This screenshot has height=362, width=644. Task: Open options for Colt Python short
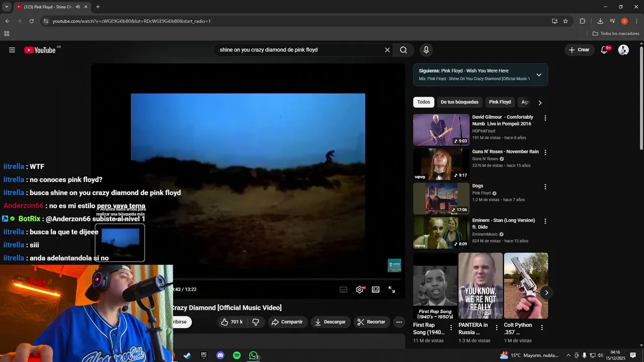[542, 328]
